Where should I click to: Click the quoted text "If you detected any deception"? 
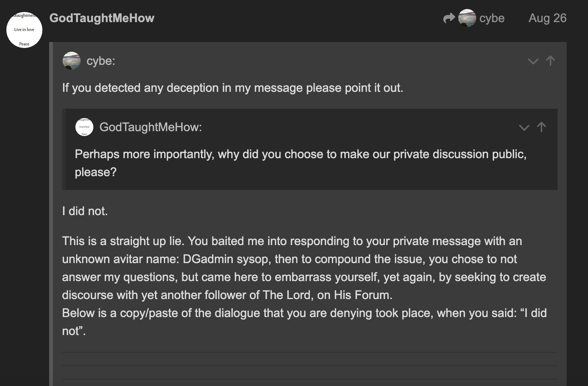[x=232, y=88]
